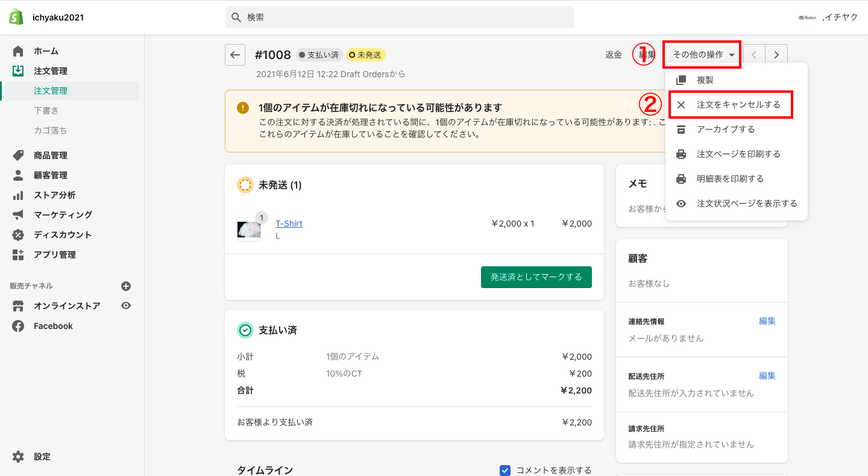The image size is (868, 476).
Task: Click the Shopify logo icon
Action: click(16, 17)
